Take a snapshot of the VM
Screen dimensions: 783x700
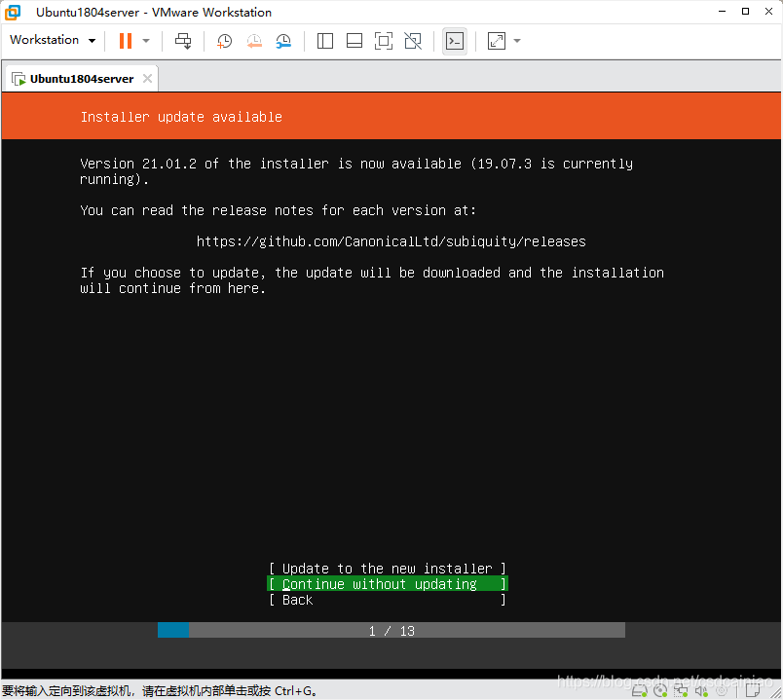[x=224, y=41]
